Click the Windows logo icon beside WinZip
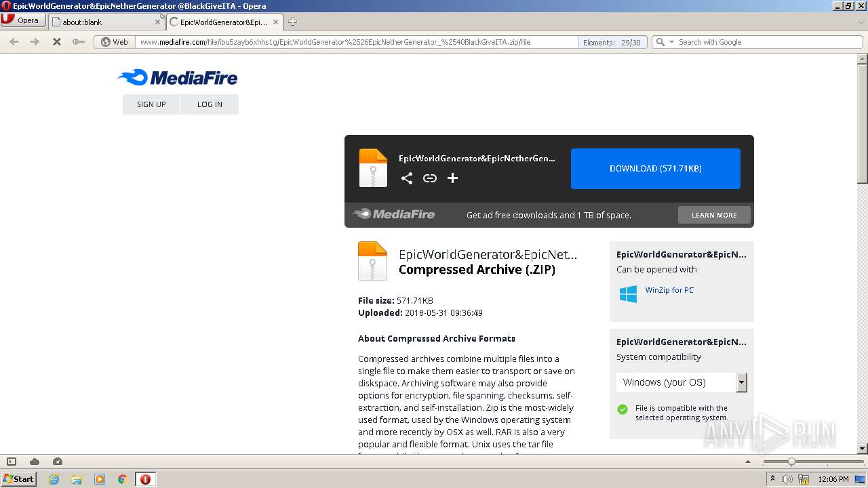868x488 pixels. [628, 293]
